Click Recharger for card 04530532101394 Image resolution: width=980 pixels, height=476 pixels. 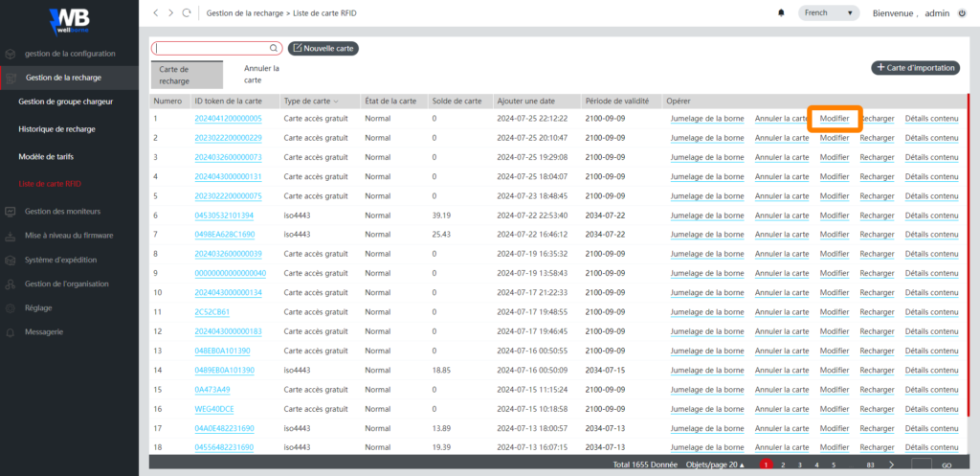click(x=877, y=215)
